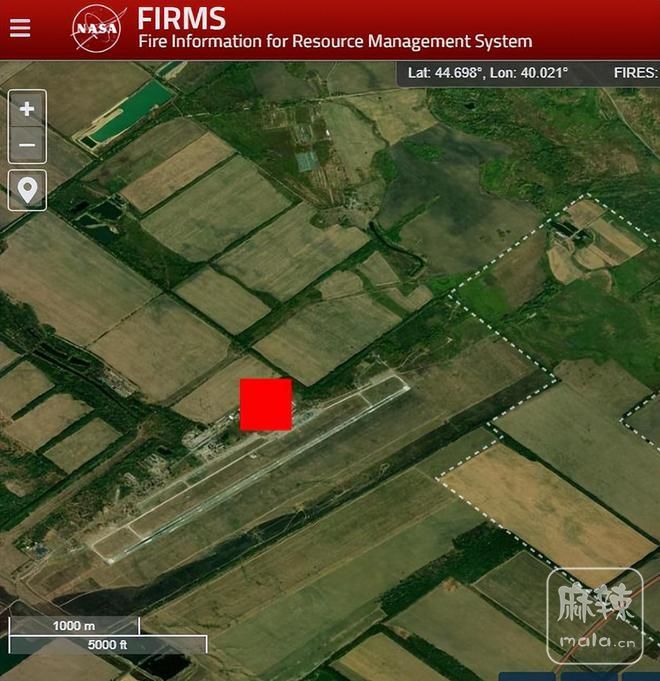The width and height of the screenshot is (660, 681).
Task: Zoom in with the plus button
Action: (27, 108)
